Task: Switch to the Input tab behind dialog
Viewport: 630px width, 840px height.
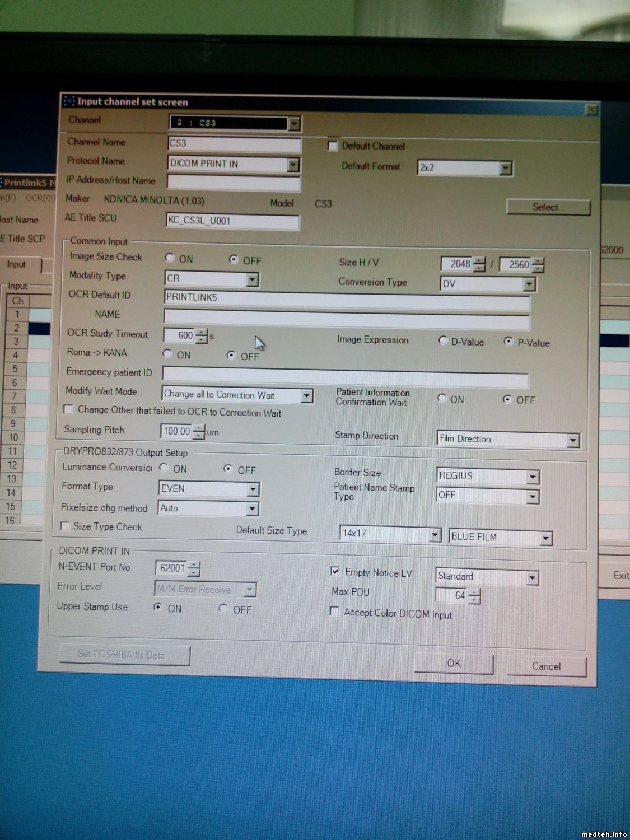Action: tap(17, 265)
